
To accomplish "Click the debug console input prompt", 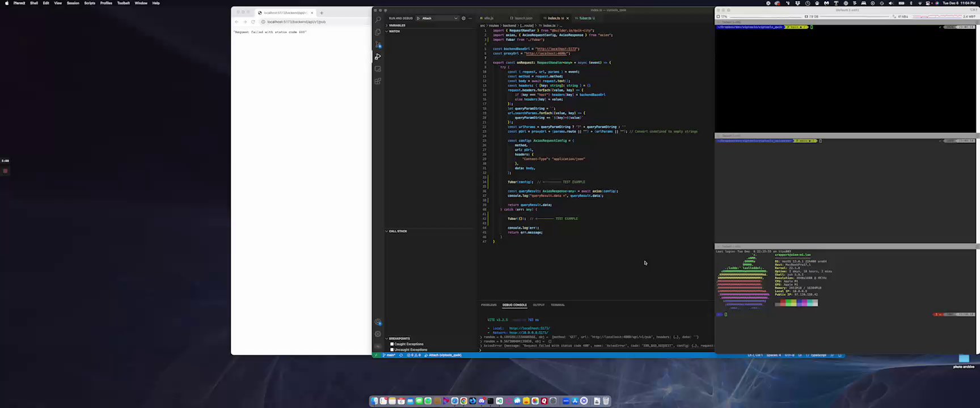I will click(x=595, y=350).
